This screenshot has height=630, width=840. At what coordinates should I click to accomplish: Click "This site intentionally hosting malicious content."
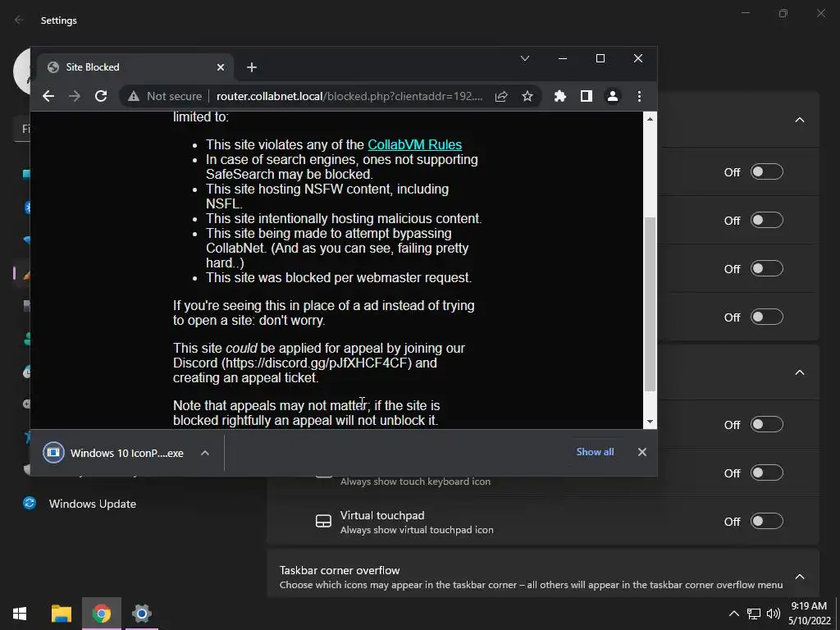344,218
